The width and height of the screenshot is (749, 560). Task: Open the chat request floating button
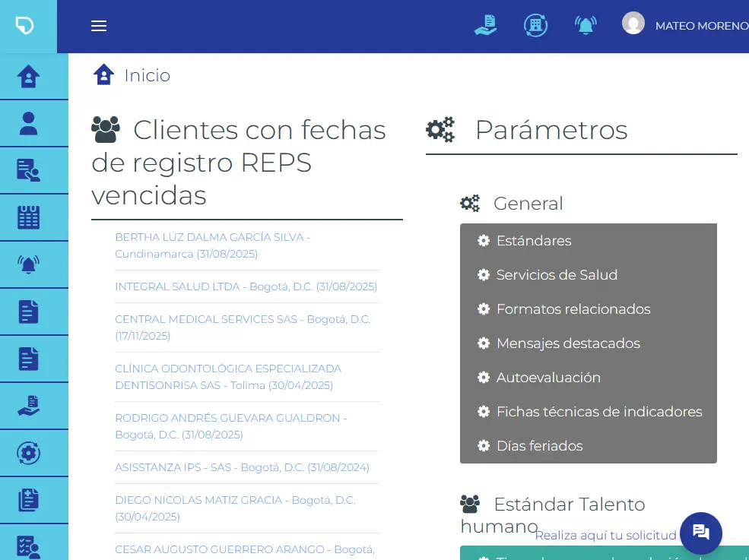700,533
